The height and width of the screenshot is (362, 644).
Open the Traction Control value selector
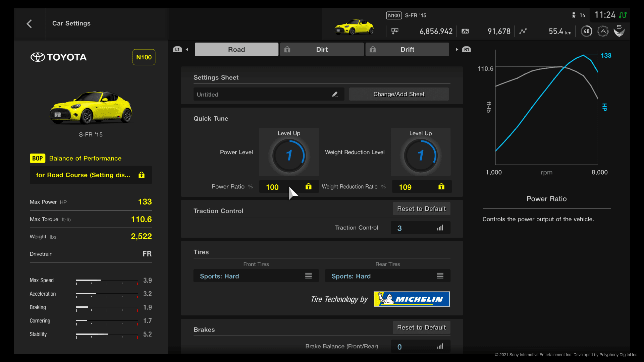(x=421, y=228)
